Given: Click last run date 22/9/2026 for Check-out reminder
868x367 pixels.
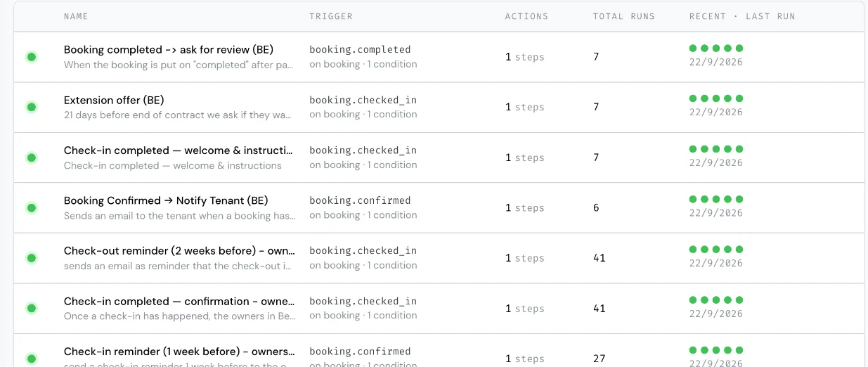Looking at the screenshot, I should coord(716,263).
